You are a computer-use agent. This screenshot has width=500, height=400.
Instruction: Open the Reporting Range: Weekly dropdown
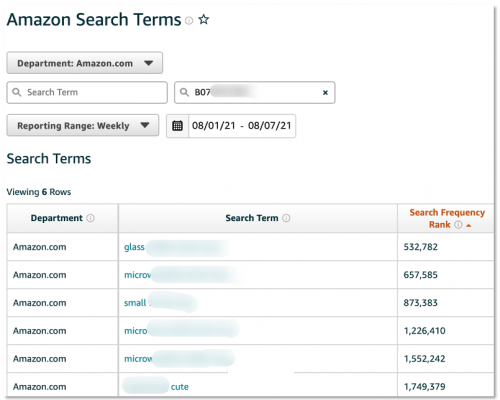coord(83,125)
